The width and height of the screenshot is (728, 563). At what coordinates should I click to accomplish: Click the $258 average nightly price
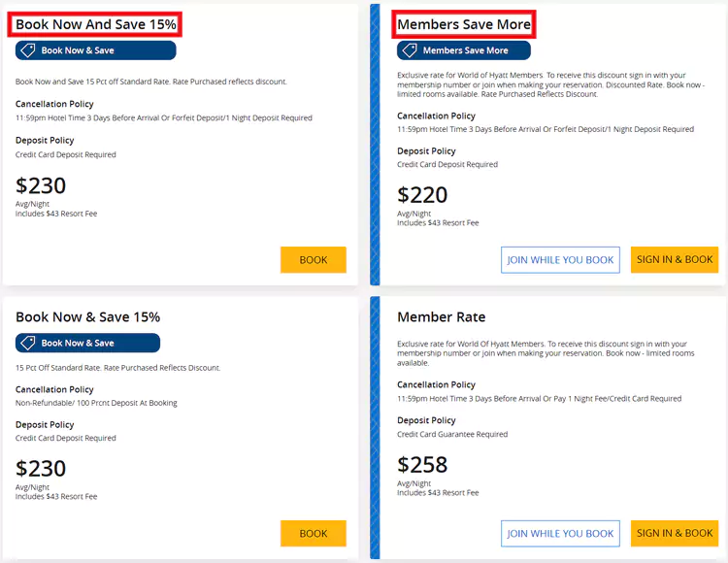tap(422, 465)
